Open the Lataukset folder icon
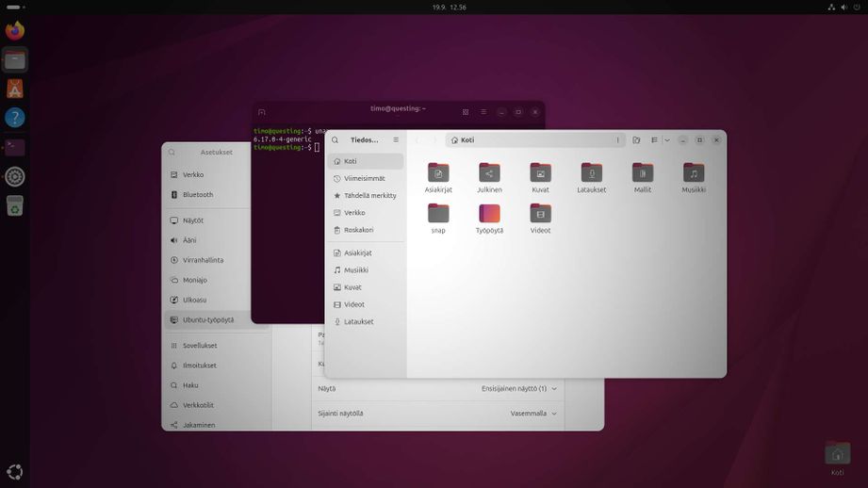Screen dimensions: 868x488 tap(591, 174)
